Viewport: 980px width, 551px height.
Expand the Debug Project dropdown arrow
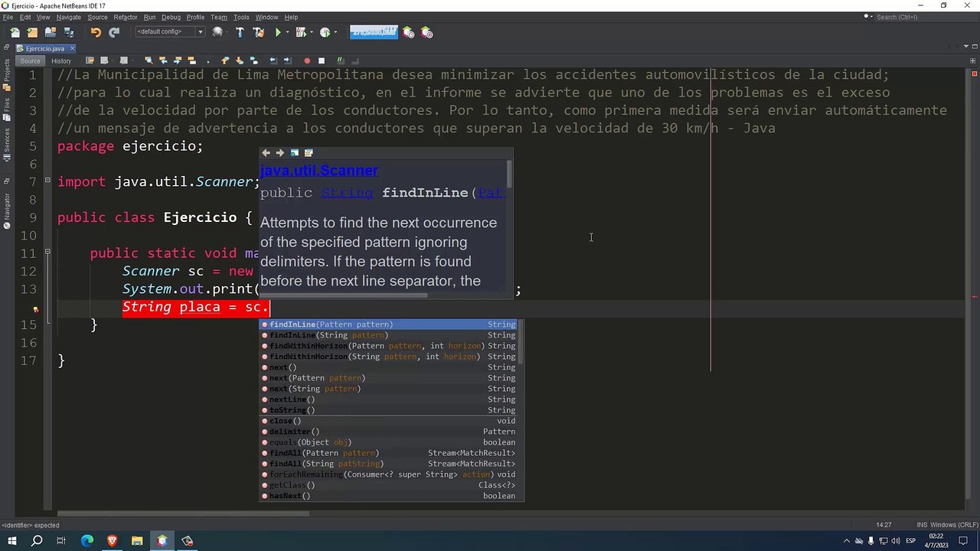310,32
